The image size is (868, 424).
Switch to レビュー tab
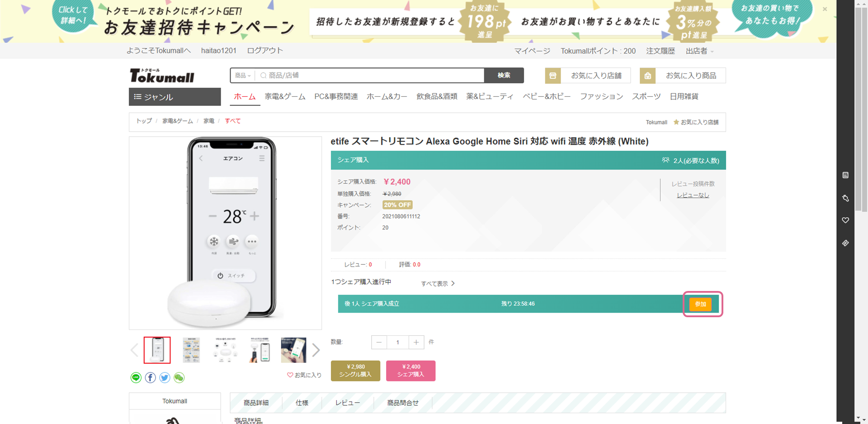click(x=348, y=403)
